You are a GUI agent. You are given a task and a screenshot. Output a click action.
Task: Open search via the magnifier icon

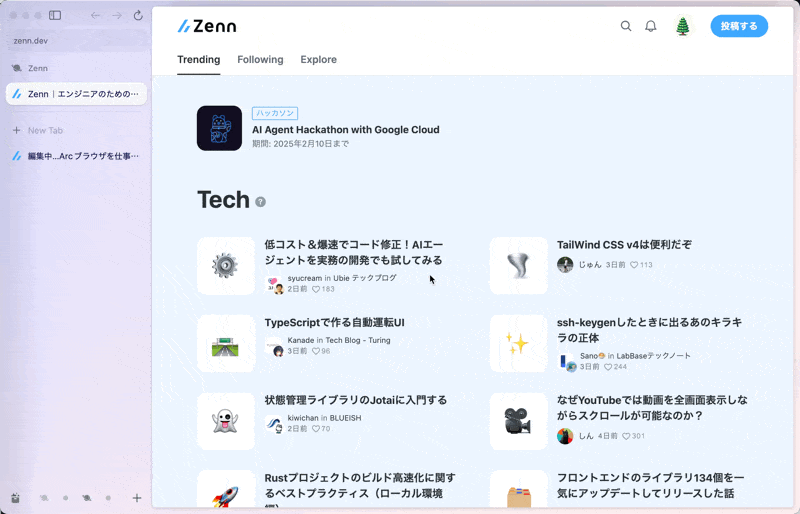626,26
